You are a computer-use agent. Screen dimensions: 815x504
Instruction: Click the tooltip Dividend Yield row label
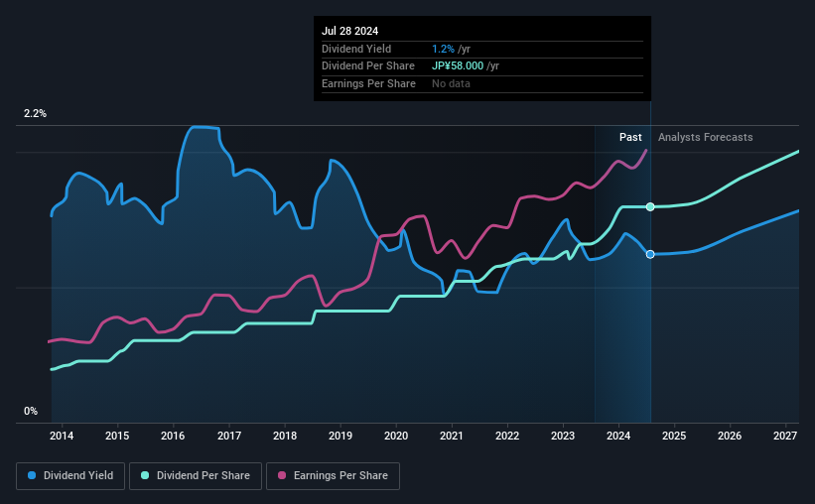click(x=356, y=49)
